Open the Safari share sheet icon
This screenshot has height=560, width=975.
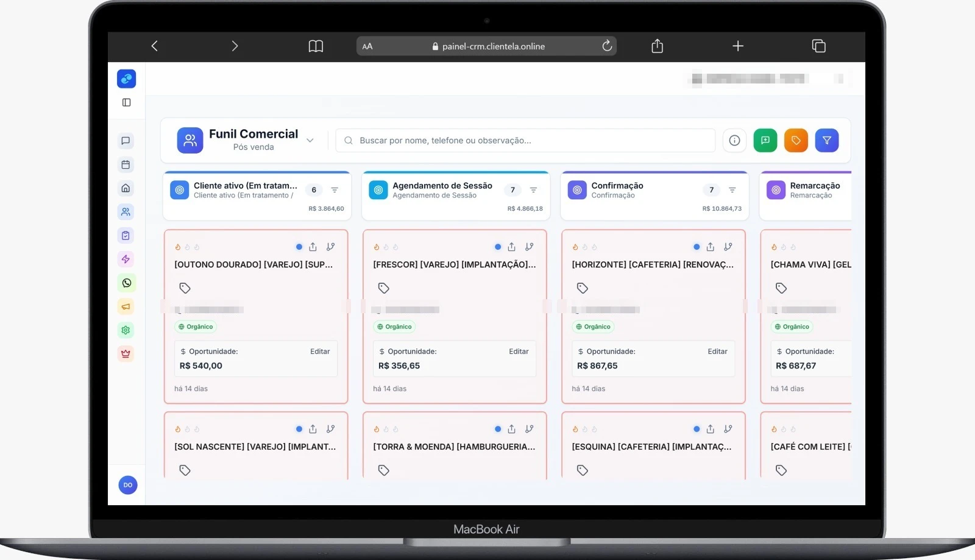(x=657, y=46)
